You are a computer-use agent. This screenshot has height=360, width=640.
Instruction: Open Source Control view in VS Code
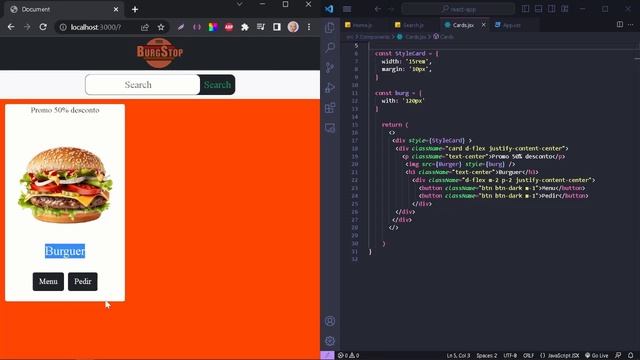click(x=330, y=67)
